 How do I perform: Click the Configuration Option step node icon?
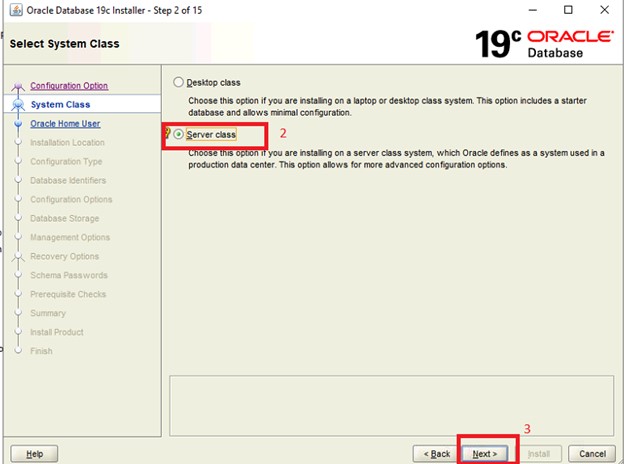[17, 86]
